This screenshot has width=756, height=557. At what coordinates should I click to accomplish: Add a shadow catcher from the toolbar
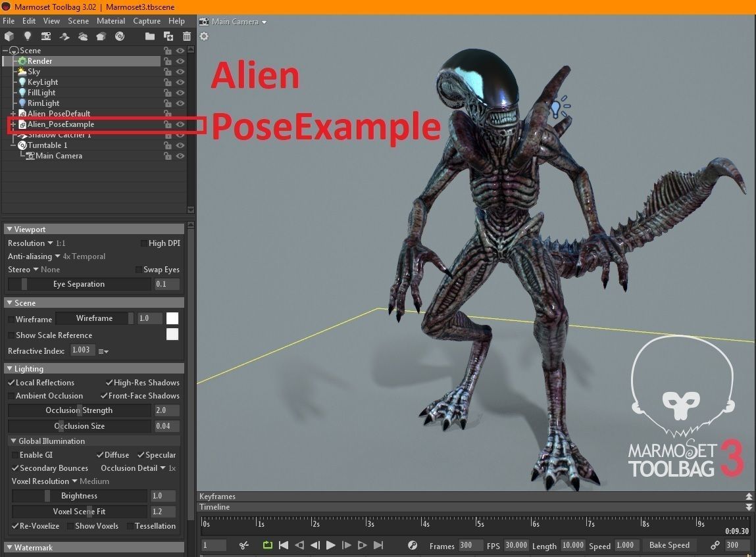click(64, 36)
